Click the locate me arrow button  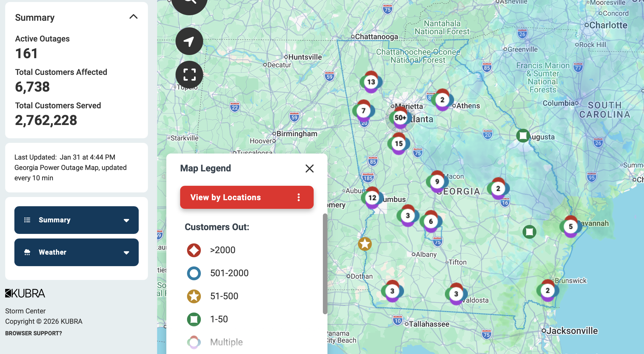(189, 41)
